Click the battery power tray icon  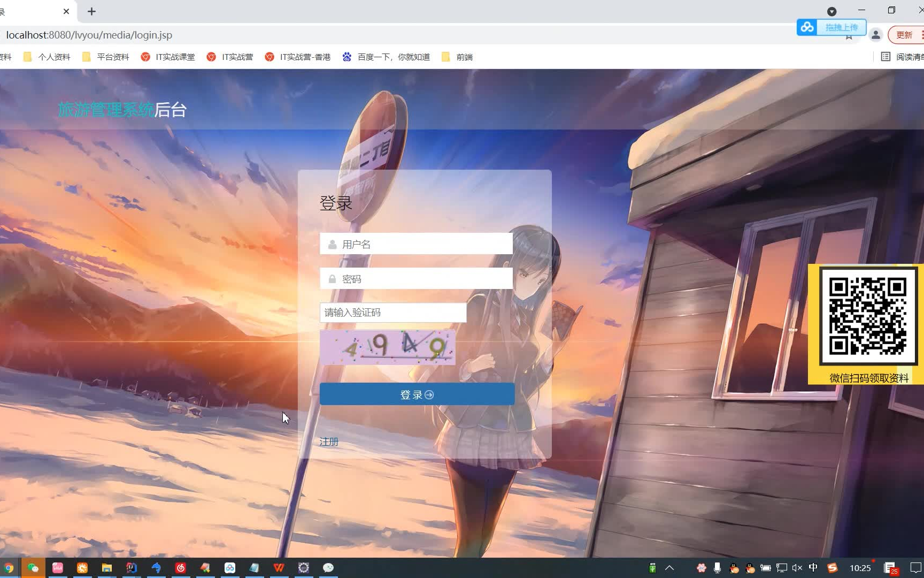pyautogui.click(x=766, y=568)
